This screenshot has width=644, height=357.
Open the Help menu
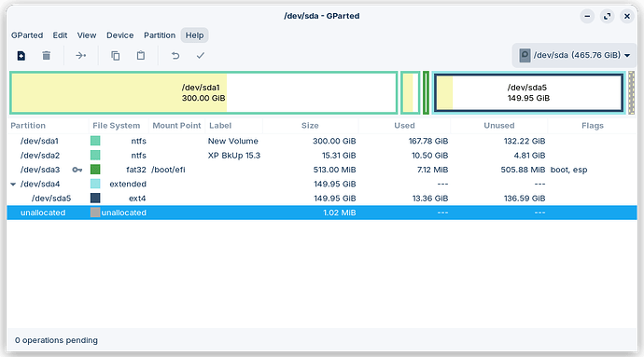point(194,35)
